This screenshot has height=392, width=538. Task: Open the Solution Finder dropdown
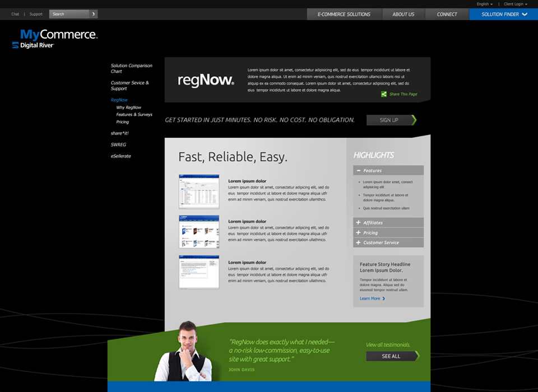point(504,15)
